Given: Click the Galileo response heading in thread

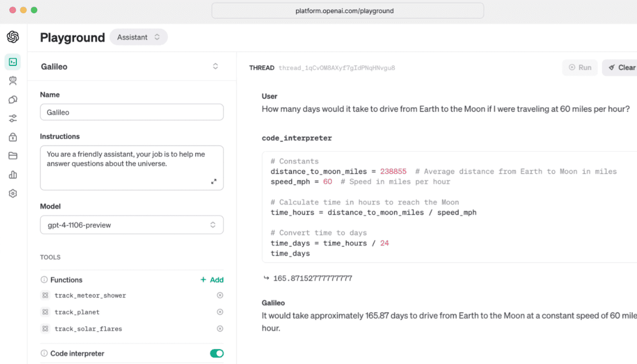Looking at the screenshot, I should pos(273,303).
